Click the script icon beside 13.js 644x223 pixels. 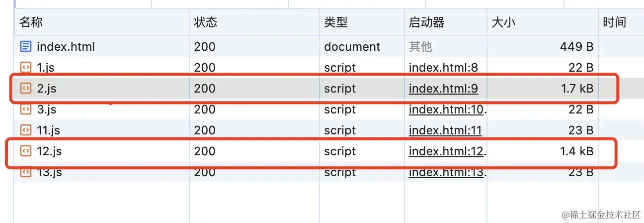tap(25, 172)
